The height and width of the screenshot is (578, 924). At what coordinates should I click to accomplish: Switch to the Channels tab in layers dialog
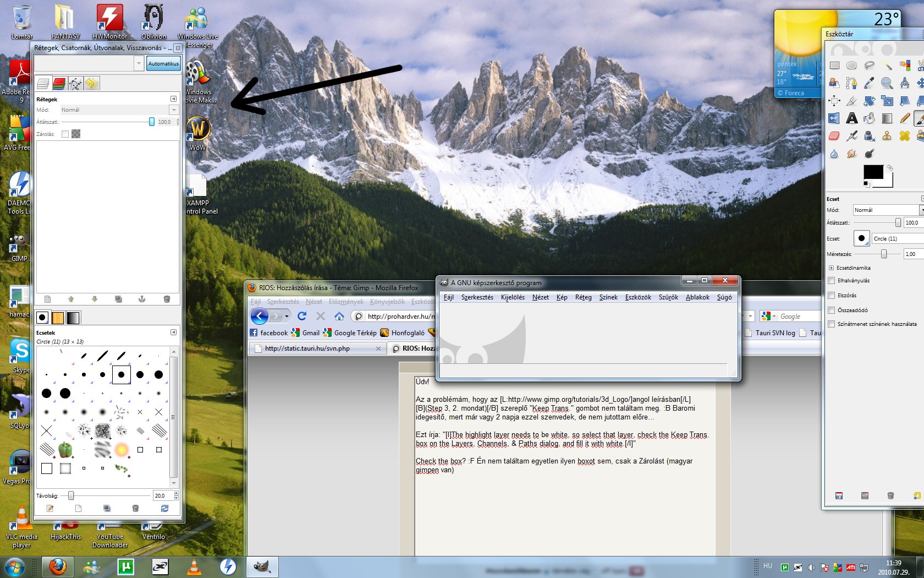(x=59, y=84)
